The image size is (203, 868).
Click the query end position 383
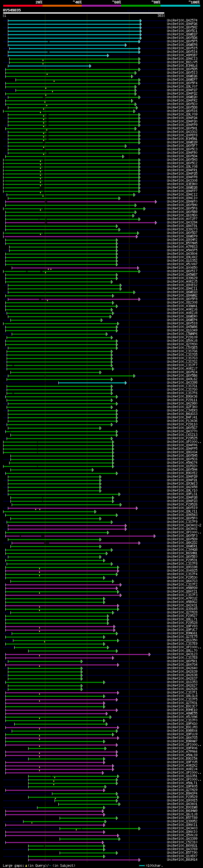click(x=160, y=16)
